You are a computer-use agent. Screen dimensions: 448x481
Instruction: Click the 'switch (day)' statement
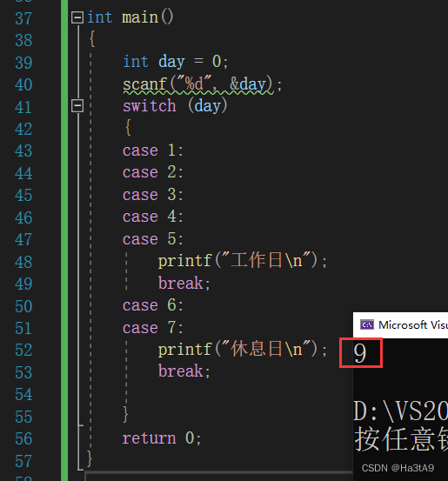(175, 106)
